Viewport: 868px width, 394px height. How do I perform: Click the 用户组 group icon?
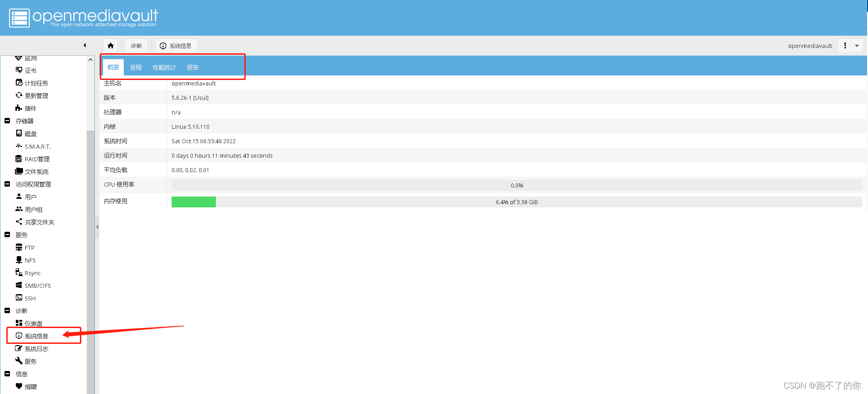pyautogui.click(x=19, y=209)
